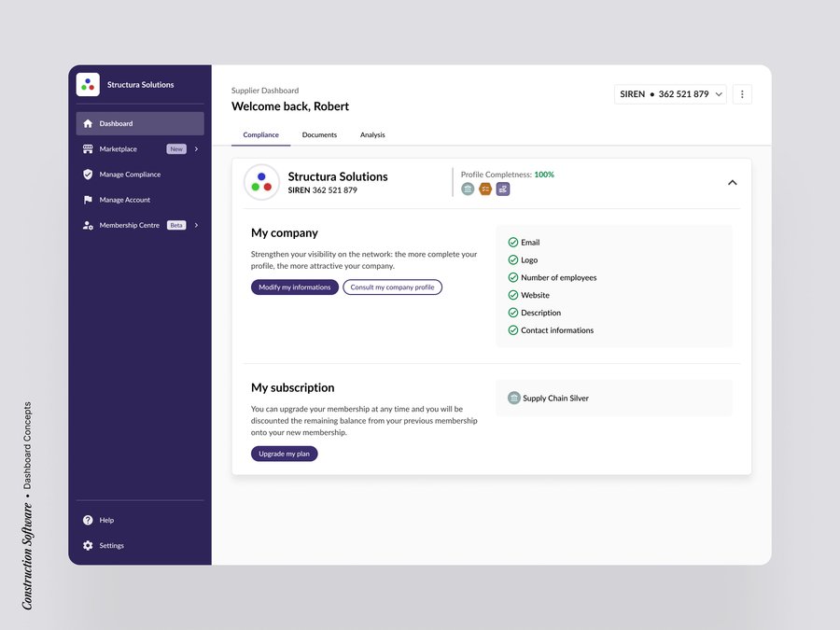Viewport: 840px width, 630px height.
Task: Click the Marketplace storefront icon
Action: 88,149
